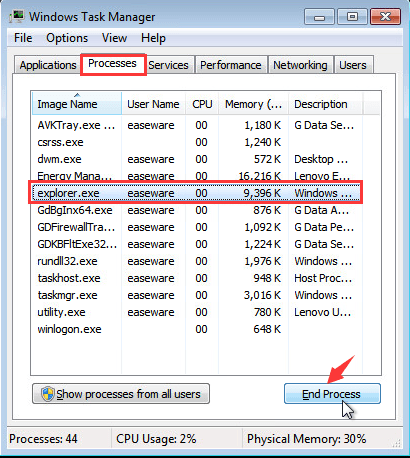This screenshot has width=410, height=458.
Task: Select the taskmgr.exe process row
Action: point(196,295)
